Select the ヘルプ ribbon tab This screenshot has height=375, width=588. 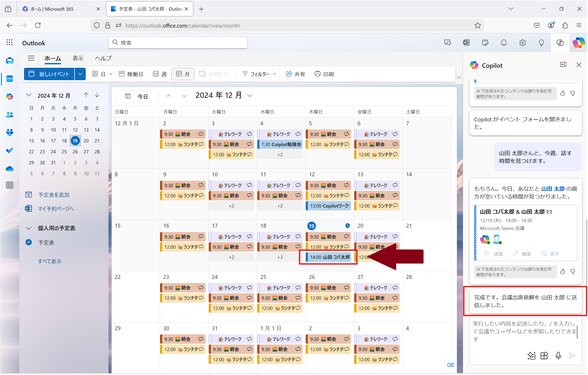[x=103, y=58]
